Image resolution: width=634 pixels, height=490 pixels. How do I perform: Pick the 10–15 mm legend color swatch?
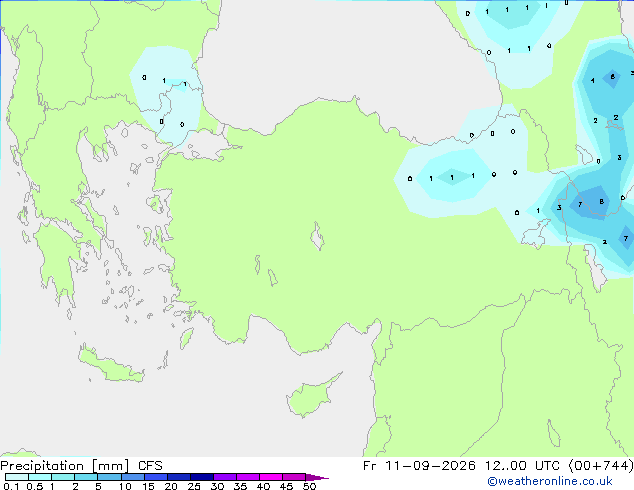[132, 477]
